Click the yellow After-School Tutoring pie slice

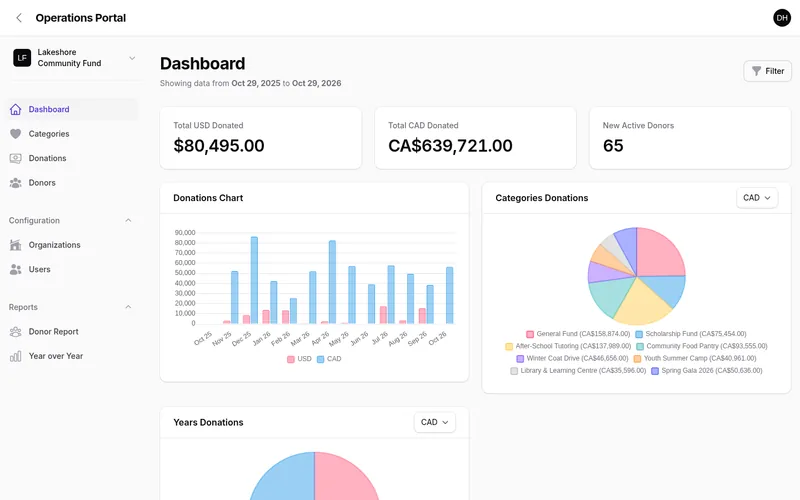point(641,305)
